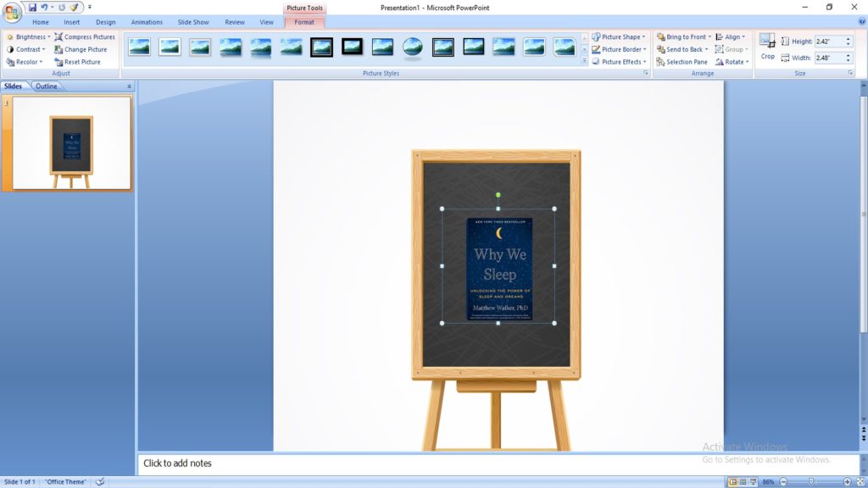Open the Undo history dropdown arrow
The width and height of the screenshot is (868, 488).
(x=52, y=7)
